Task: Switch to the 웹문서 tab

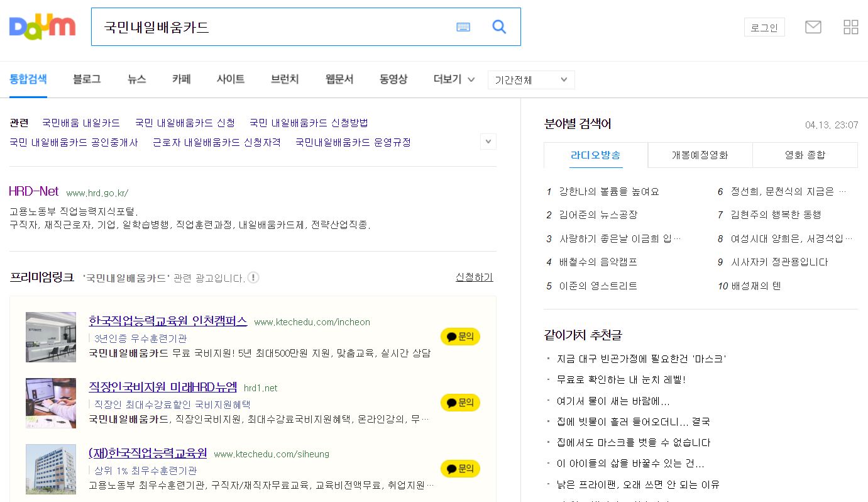Action: tap(339, 79)
